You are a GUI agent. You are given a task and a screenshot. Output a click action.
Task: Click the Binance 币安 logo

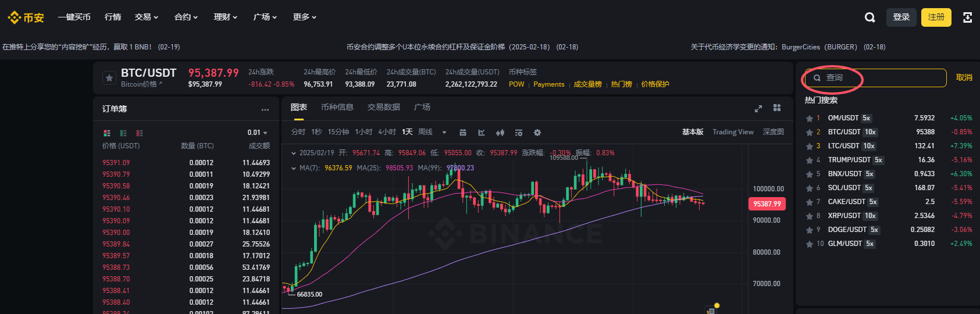tap(26, 17)
